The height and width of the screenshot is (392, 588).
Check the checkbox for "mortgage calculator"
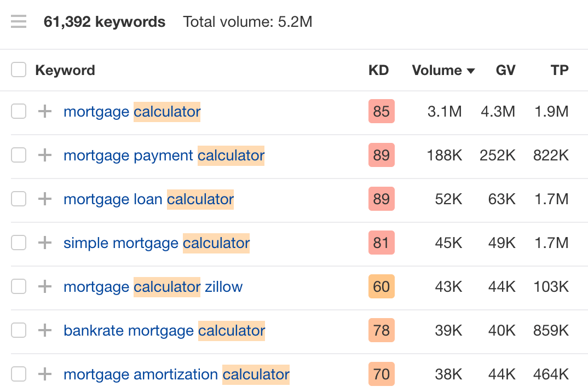(19, 111)
